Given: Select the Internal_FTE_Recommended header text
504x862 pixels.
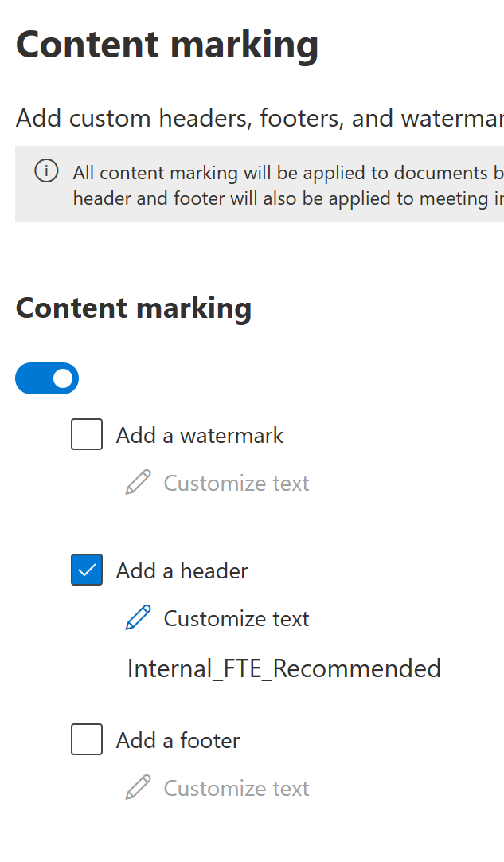Looking at the screenshot, I should tap(284, 669).
